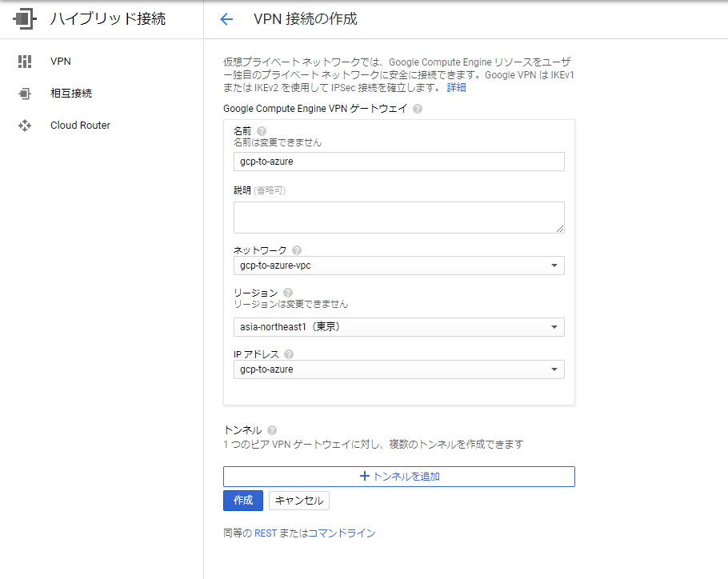Go back using the blue arrow
Image resolution: width=728 pixels, height=579 pixels.
(x=226, y=19)
